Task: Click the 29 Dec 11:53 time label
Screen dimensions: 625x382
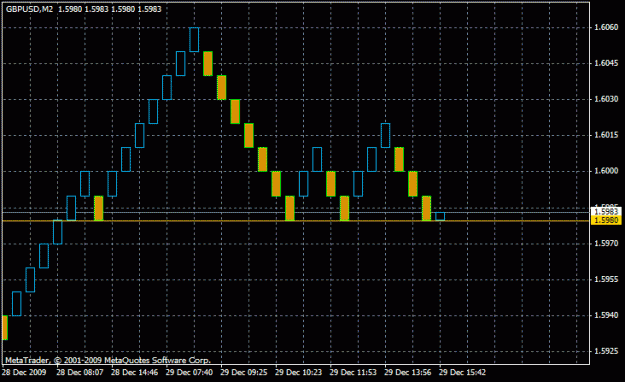Action: 353,372
